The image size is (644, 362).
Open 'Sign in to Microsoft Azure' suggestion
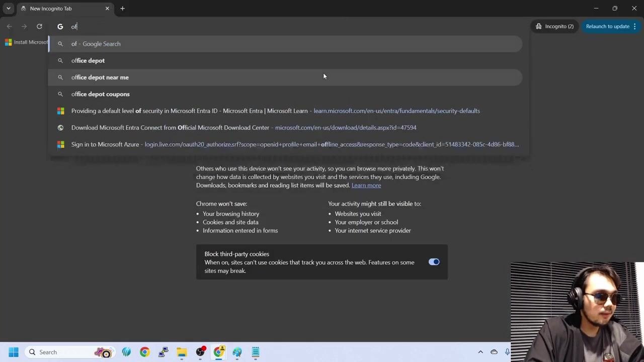pos(285,144)
